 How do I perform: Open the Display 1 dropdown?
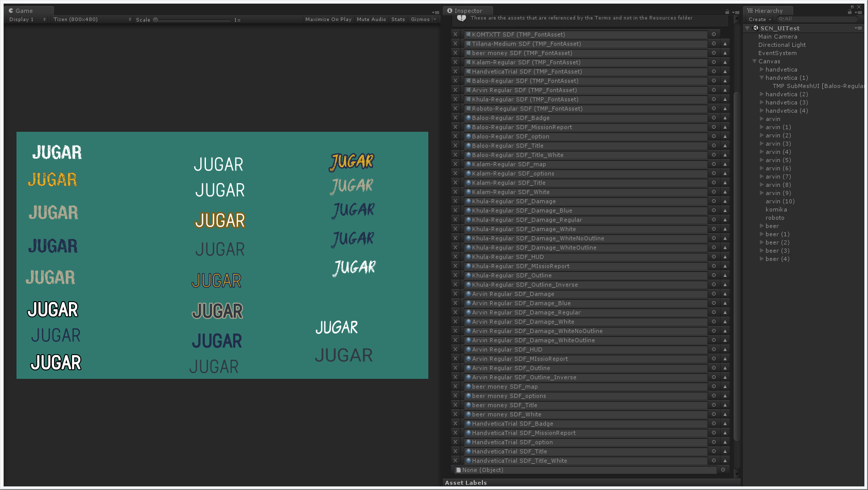tap(27, 20)
